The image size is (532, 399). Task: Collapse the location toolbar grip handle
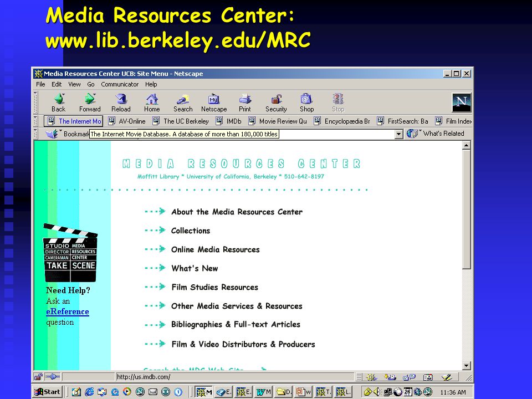[35, 134]
